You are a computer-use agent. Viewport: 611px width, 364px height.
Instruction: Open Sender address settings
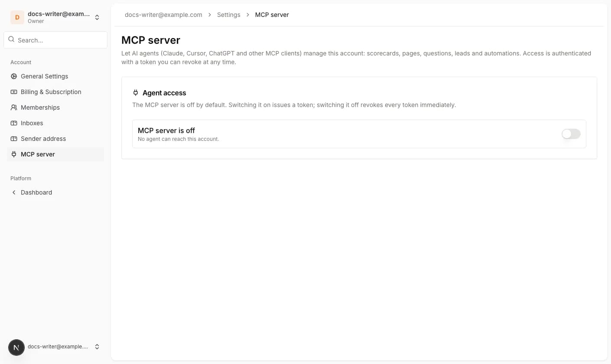coord(55,139)
